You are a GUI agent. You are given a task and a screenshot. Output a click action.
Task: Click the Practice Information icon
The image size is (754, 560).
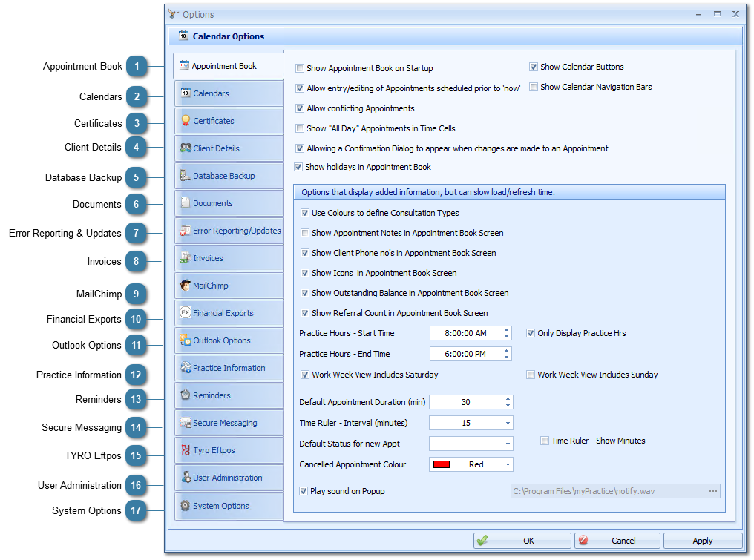point(186,368)
